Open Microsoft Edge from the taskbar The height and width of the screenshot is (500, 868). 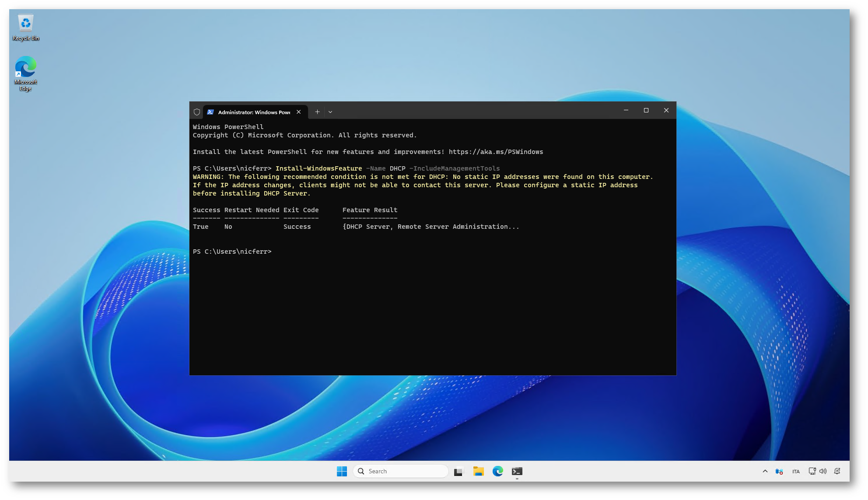(497, 471)
